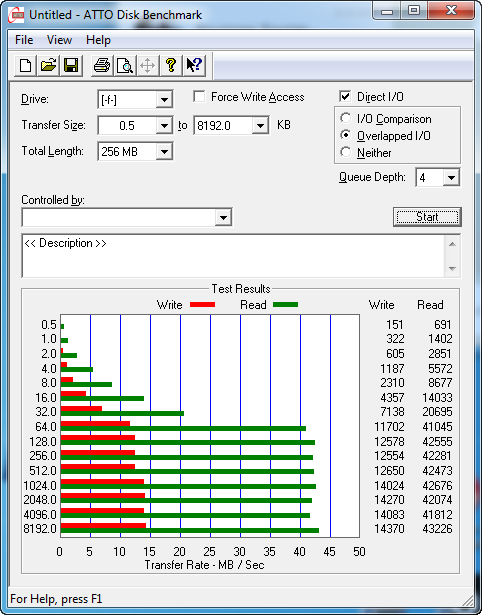This screenshot has height=615, width=482.
Task: Open the Drive dropdown showing [-f-]
Action: [164, 100]
